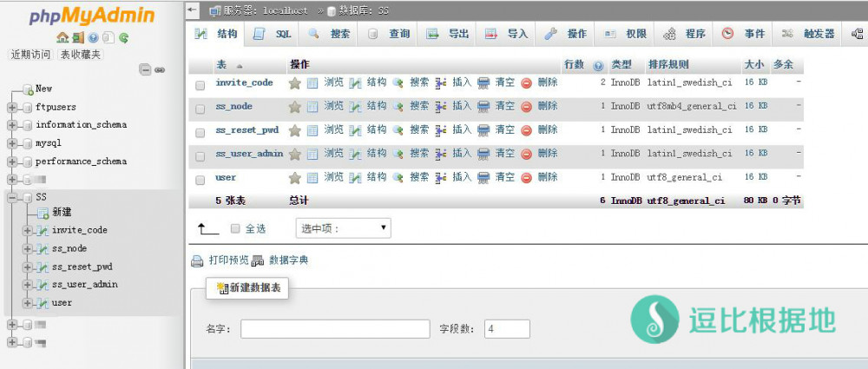Click the green reload icon in sidebar header
The image size is (868, 369).
click(124, 38)
